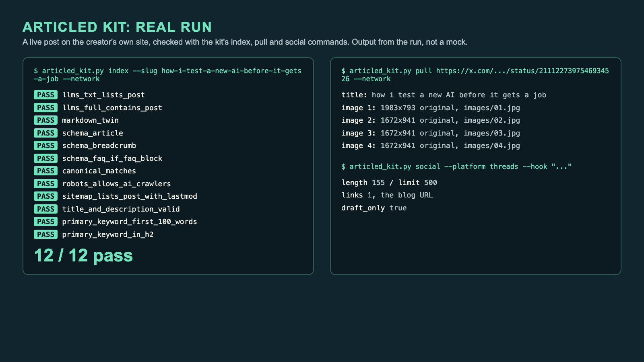Click the 'length 155 / limit 500' line
The width and height of the screenshot is (644, 362).
point(389,183)
